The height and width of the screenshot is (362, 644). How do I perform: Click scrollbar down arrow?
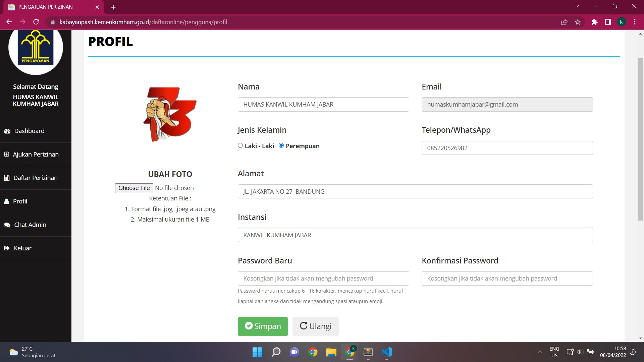pyautogui.click(x=640, y=339)
